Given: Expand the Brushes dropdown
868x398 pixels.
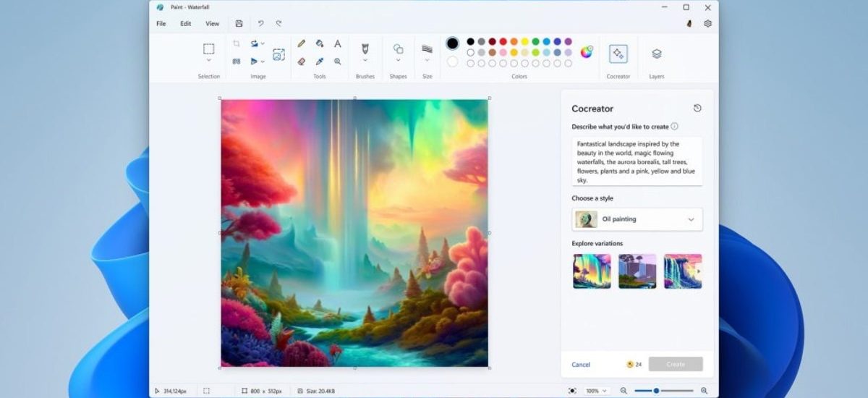Looking at the screenshot, I should pos(365,61).
